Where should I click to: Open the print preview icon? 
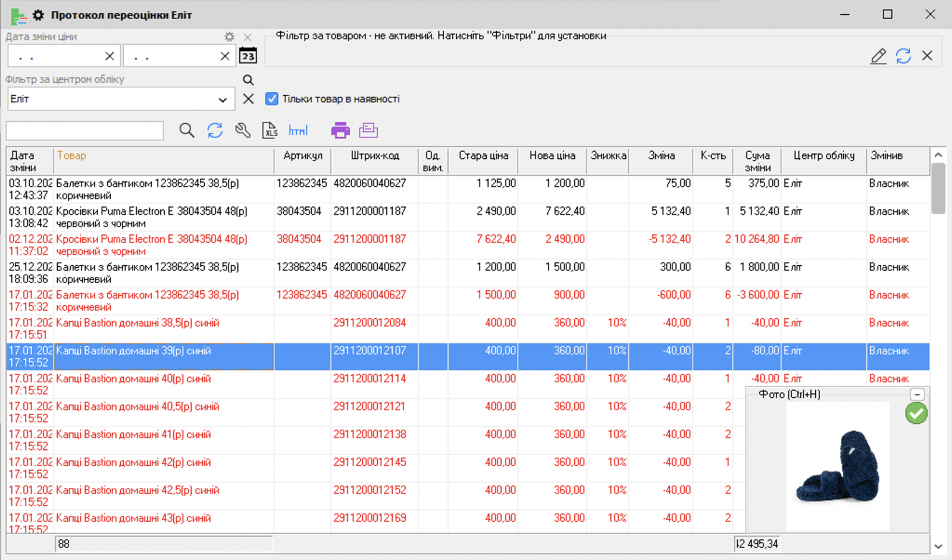pyautogui.click(x=368, y=130)
